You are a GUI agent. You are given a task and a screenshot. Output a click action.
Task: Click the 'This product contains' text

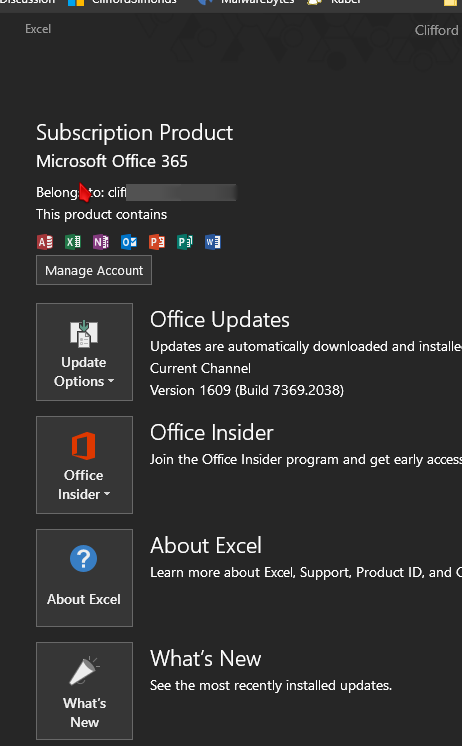(101, 215)
